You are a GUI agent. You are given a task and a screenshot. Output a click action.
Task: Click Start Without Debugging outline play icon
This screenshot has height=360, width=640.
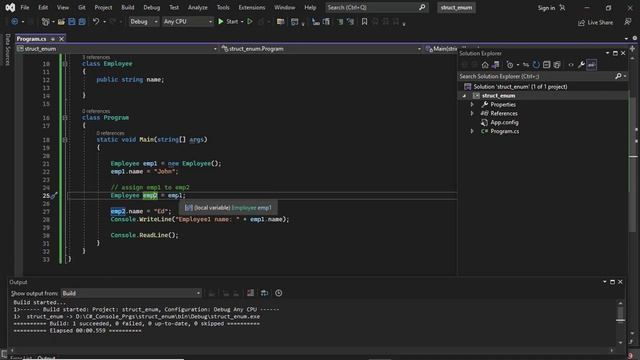[250, 22]
